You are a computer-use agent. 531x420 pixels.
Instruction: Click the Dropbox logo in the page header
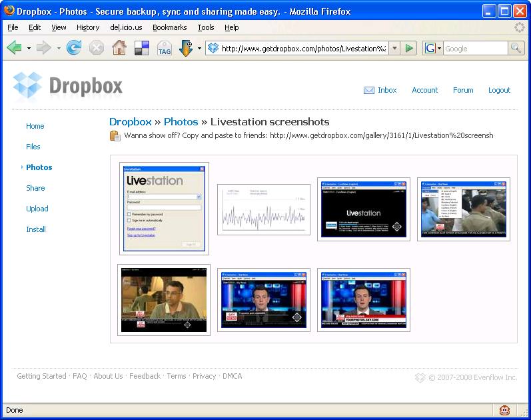point(68,87)
